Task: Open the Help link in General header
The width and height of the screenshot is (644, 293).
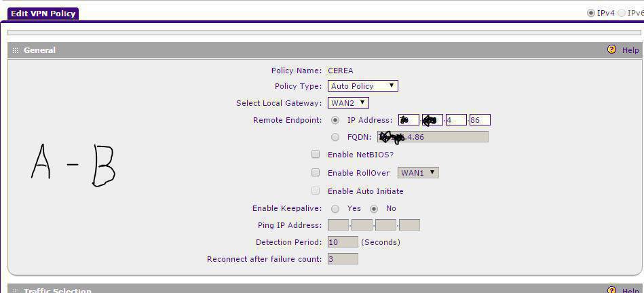Action: coord(630,50)
